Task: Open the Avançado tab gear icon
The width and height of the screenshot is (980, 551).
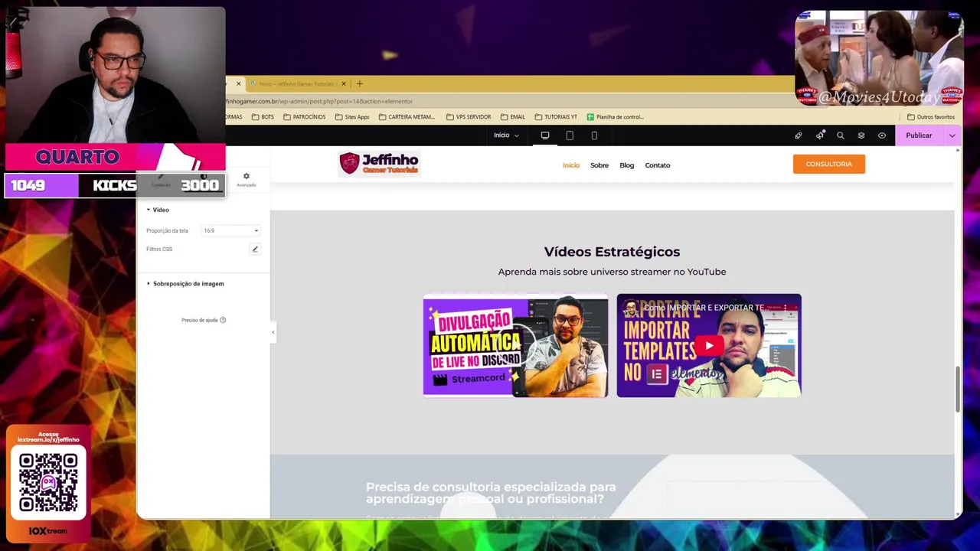Action: coord(246,179)
